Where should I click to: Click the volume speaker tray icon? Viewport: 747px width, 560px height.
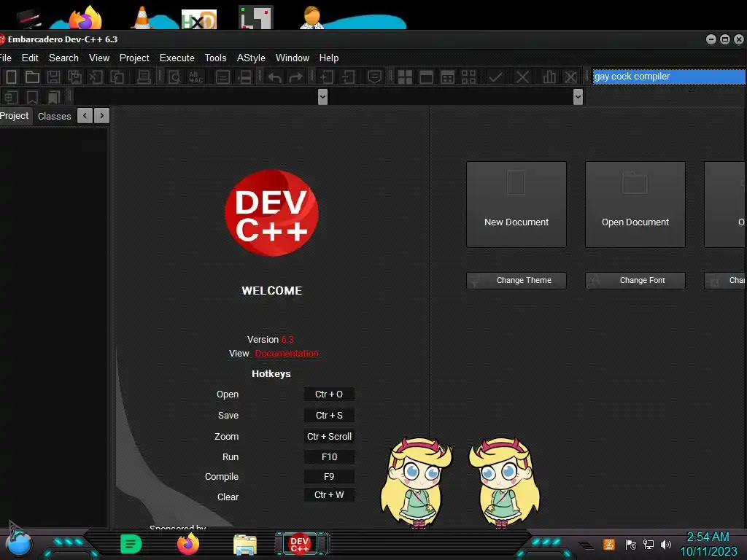click(666, 544)
